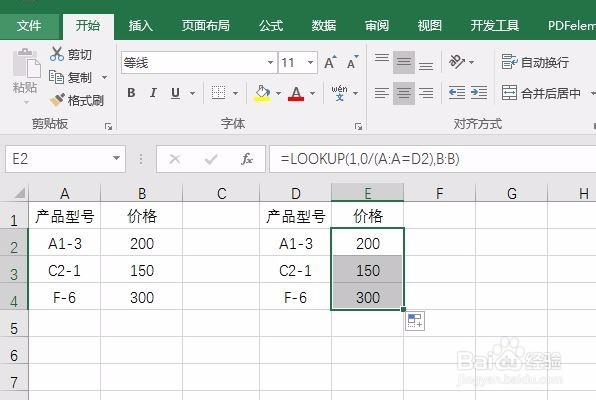
Task: Select cell E2 with value 200
Action: click(368, 242)
